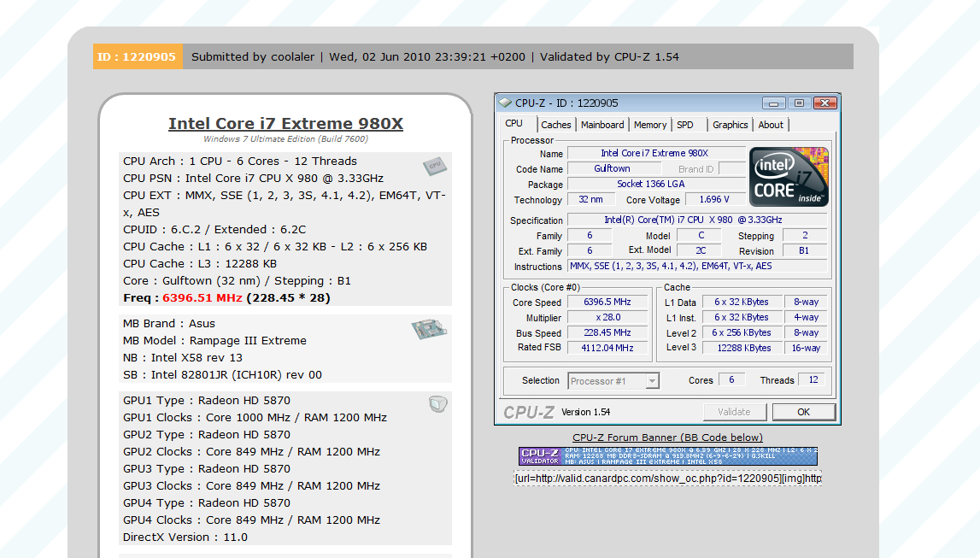
Task: Click the Level 3 associativity 16-way
Action: pyautogui.click(x=807, y=348)
